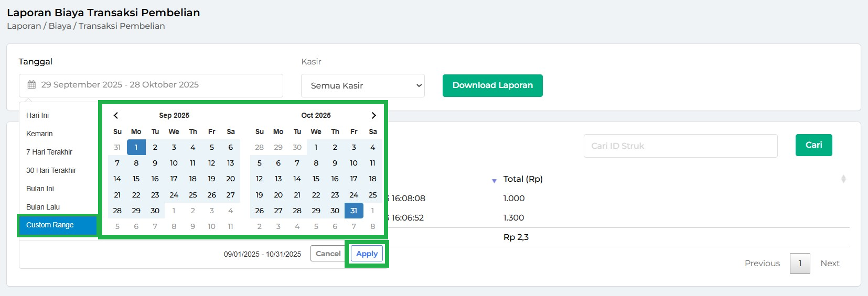
Task: Select Hari Ini range option
Action: coord(38,115)
